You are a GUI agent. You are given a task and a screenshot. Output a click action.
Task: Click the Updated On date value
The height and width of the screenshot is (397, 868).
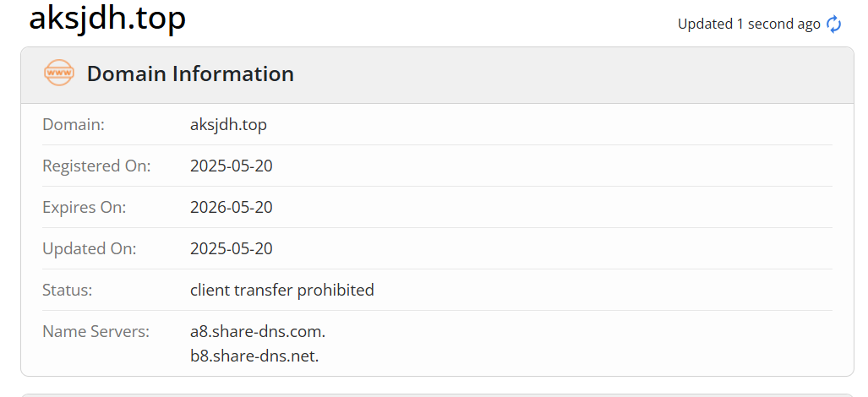tap(232, 249)
